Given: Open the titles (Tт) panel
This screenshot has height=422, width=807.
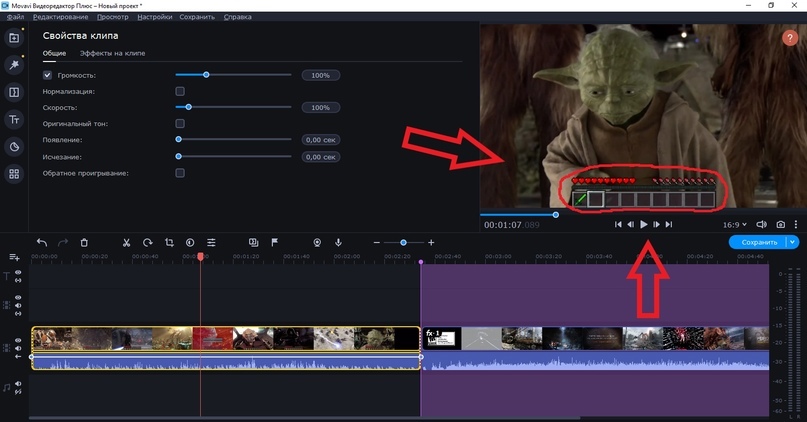Looking at the screenshot, I should point(14,119).
